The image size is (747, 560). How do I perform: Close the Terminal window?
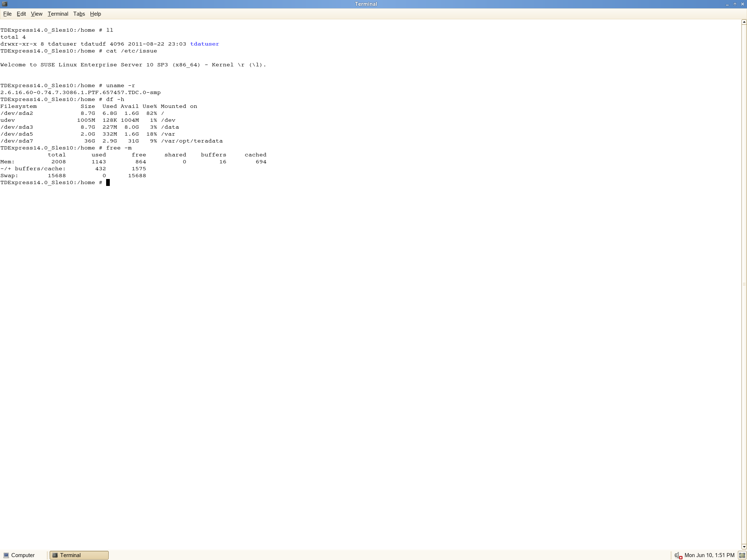[x=742, y=4]
